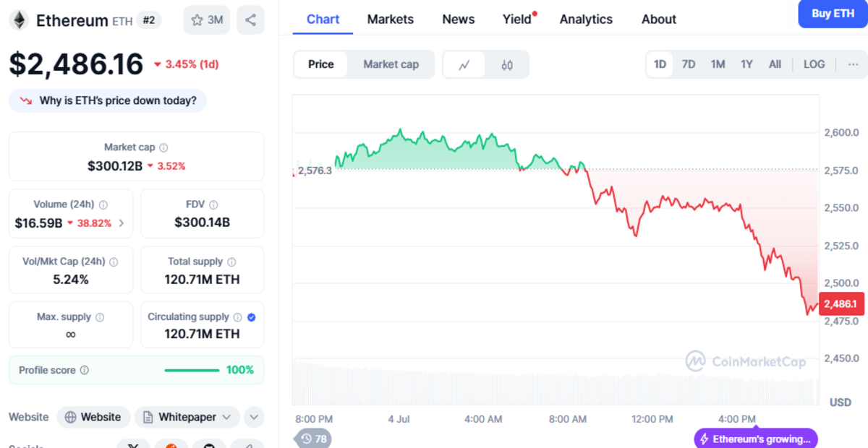Viewport: 868px width, 448px height.
Task: Open the share icon button
Action: click(250, 20)
